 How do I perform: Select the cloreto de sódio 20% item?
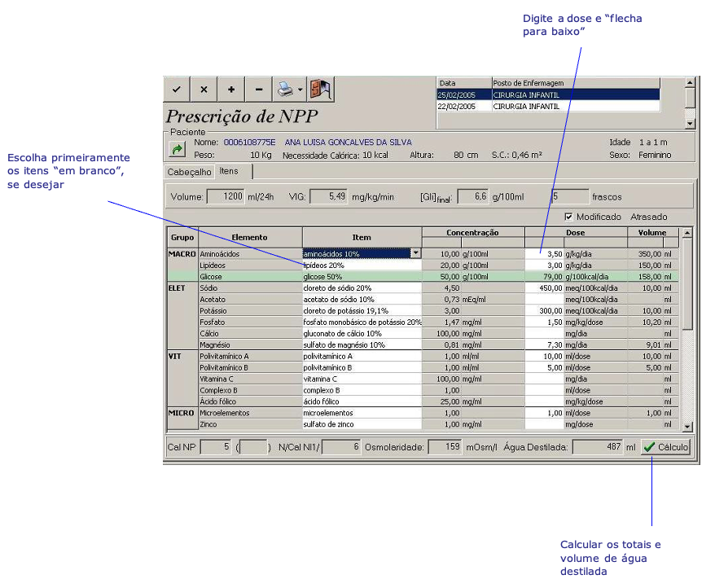[x=362, y=287]
